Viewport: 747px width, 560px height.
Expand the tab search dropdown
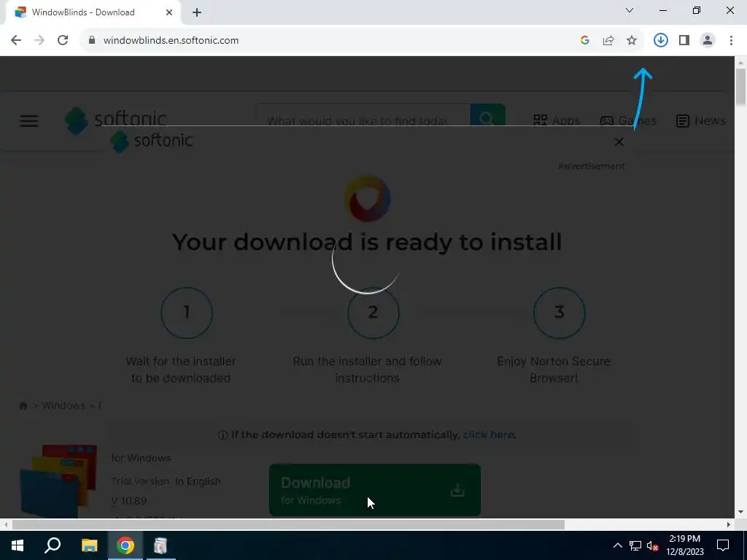pyautogui.click(x=630, y=10)
